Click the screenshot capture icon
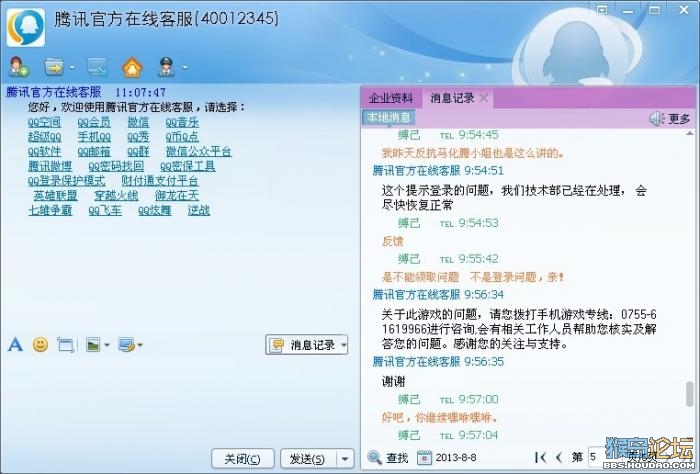The height and width of the screenshot is (474, 700). click(x=66, y=345)
